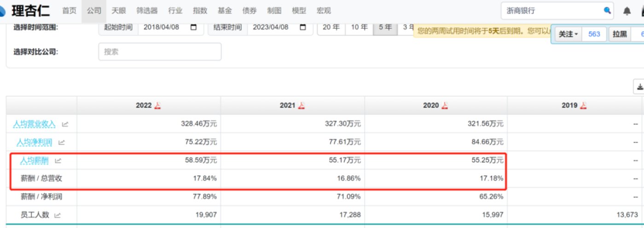The height and width of the screenshot is (228, 644).
Task: Select the 10年 time range
Action: click(359, 27)
